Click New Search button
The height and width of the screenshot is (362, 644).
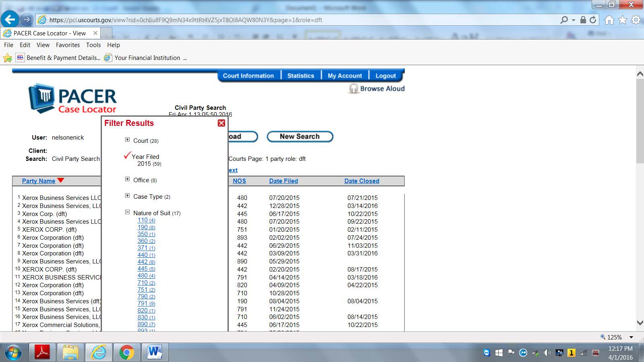pos(300,137)
